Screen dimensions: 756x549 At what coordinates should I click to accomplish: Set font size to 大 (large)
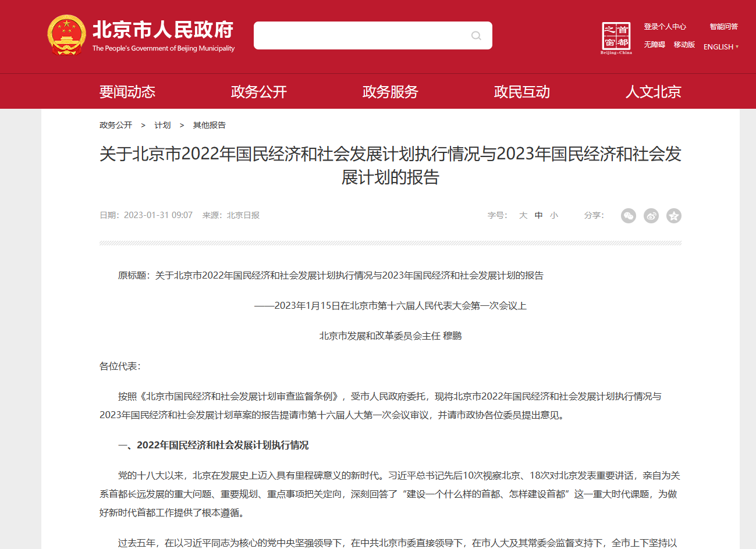(523, 215)
